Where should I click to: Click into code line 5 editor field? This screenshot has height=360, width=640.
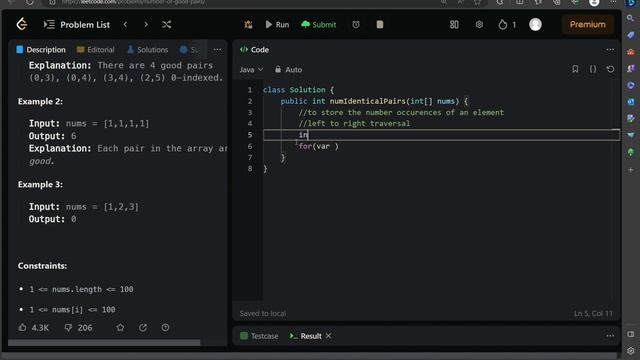click(442, 135)
